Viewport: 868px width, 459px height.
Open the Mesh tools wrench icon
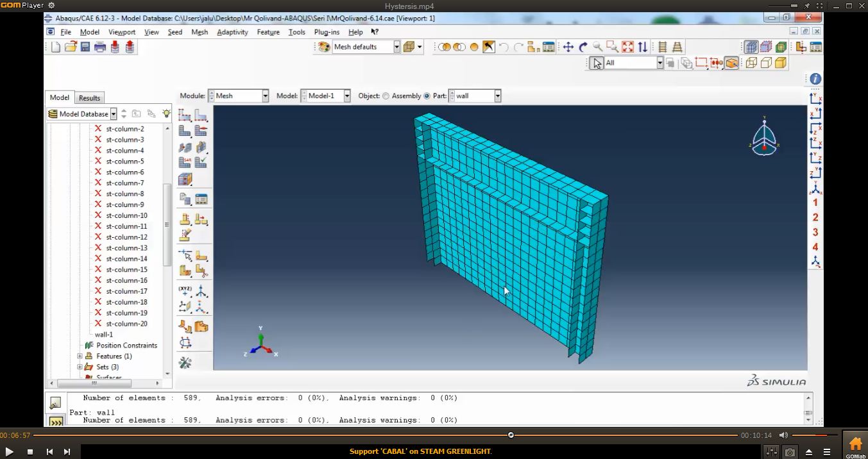pos(185,363)
